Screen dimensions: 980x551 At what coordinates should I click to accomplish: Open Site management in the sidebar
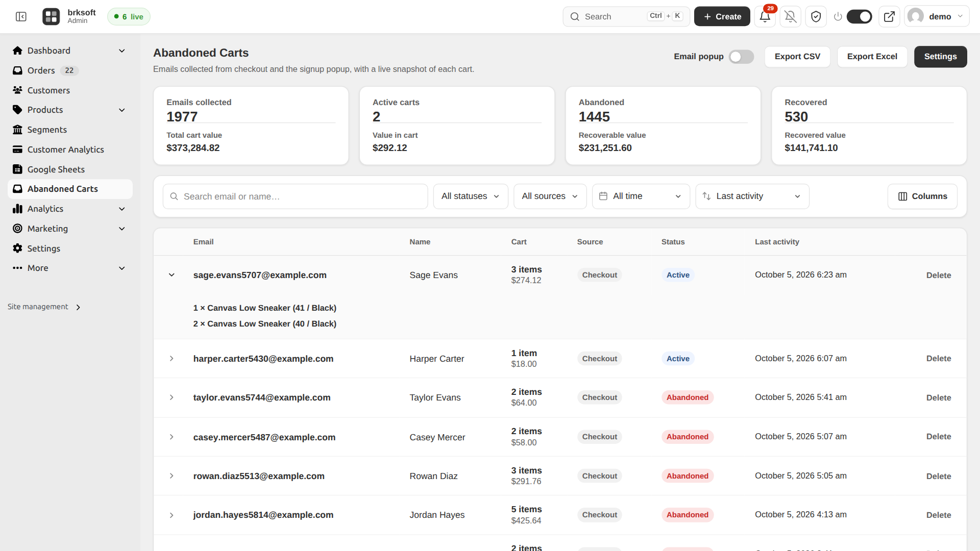tap(44, 307)
